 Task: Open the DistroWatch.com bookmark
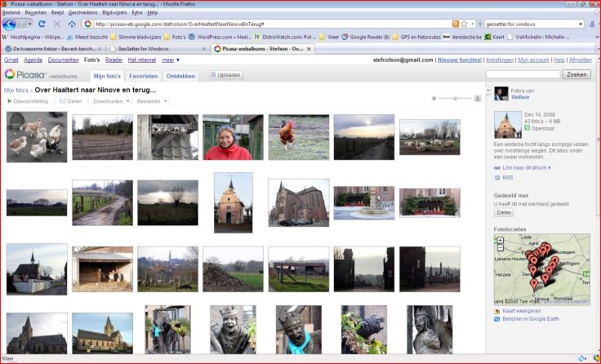click(285, 38)
